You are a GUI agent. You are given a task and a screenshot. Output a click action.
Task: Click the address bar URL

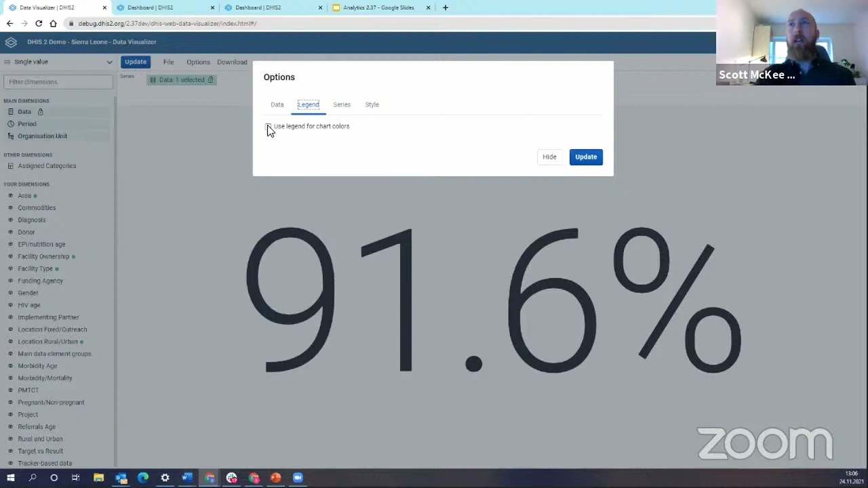167,23
